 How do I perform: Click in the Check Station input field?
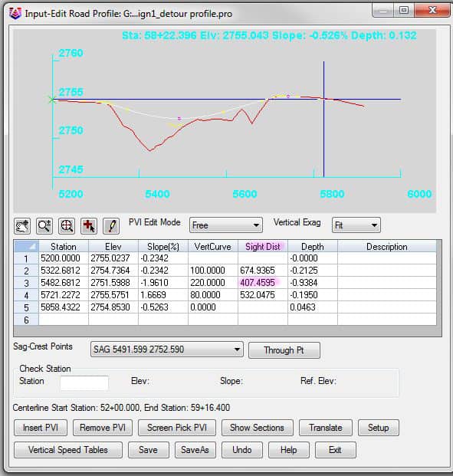(x=84, y=382)
